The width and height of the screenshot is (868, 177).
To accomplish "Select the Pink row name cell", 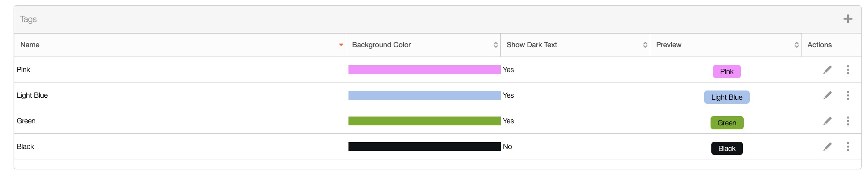I will point(24,70).
